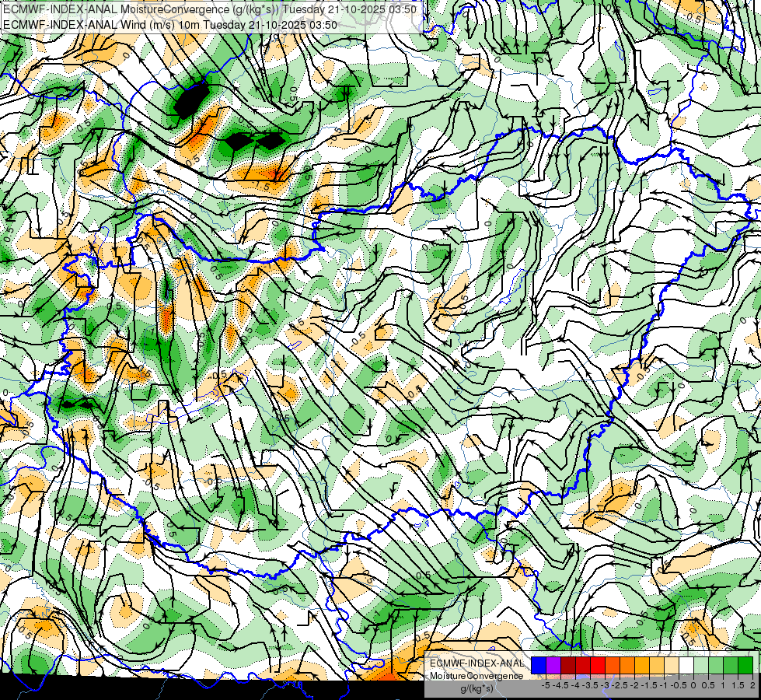Click the MoistureConvergence title line at top

point(210,9)
